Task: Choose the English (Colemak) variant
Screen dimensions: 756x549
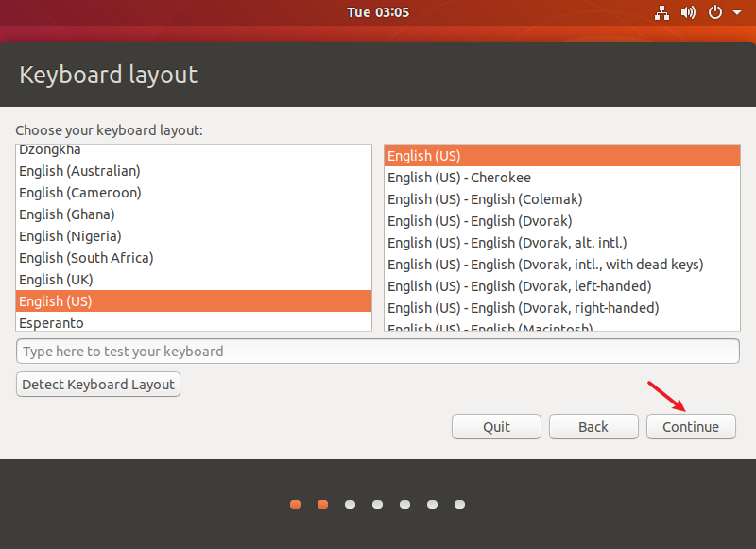Action: click(562, 199)
